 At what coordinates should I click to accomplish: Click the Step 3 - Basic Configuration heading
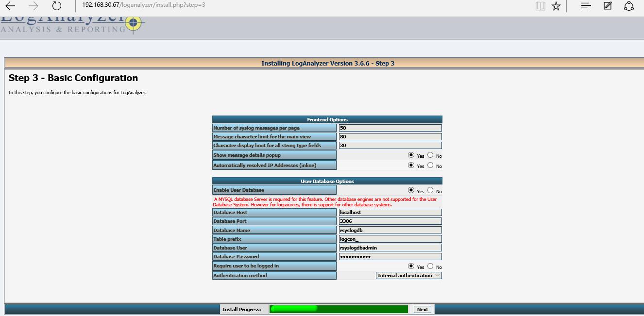tap(73, 78)
